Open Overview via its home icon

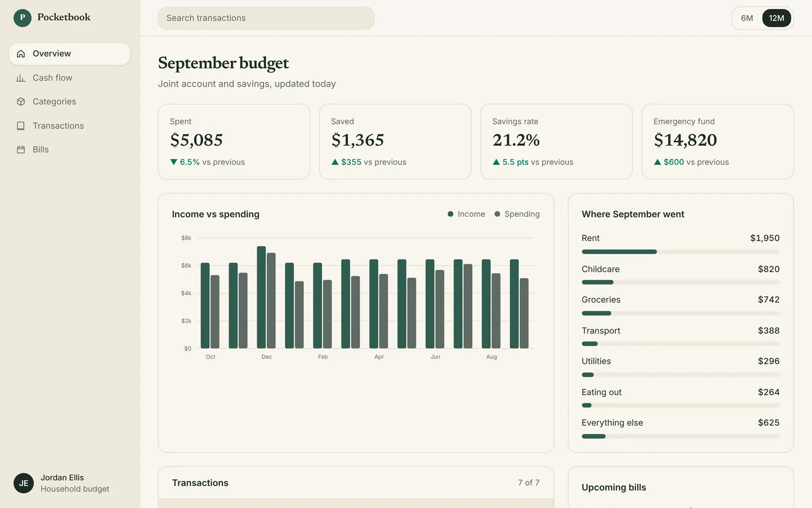(21, 54)
